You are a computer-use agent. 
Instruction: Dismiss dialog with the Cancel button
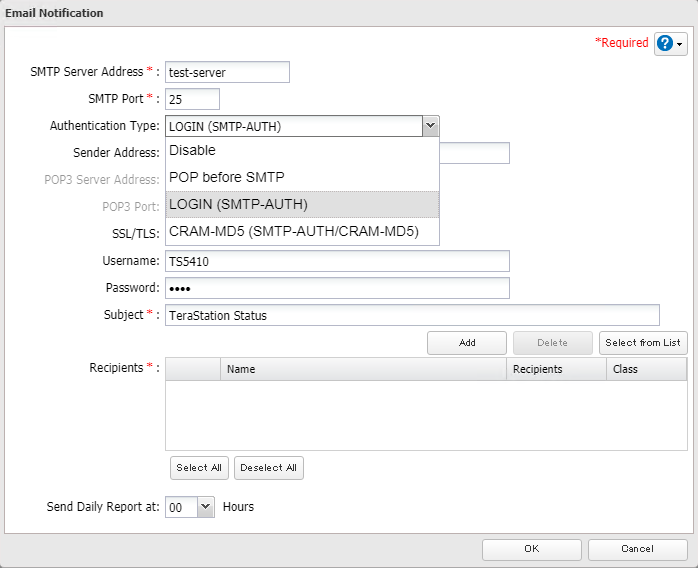[x=637, y=549]
